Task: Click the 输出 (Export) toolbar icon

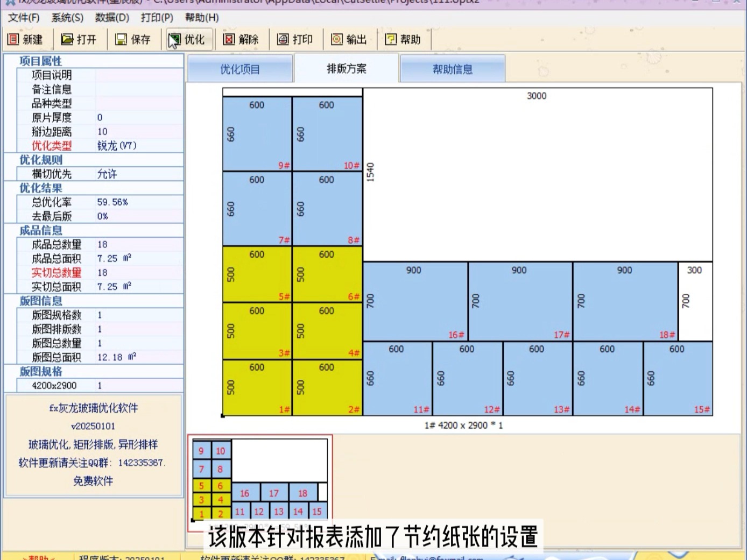Action: point(349,39)
